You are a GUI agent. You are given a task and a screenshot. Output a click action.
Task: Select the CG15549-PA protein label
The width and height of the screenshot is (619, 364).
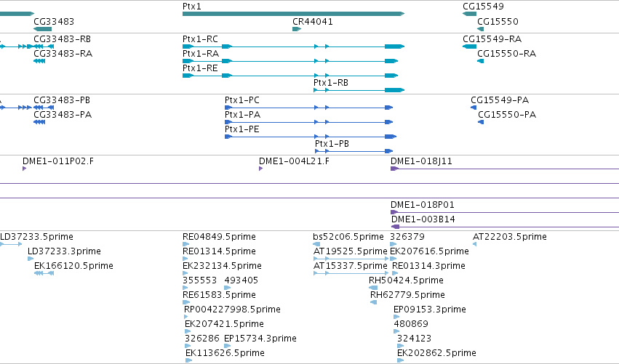point(500,100)
